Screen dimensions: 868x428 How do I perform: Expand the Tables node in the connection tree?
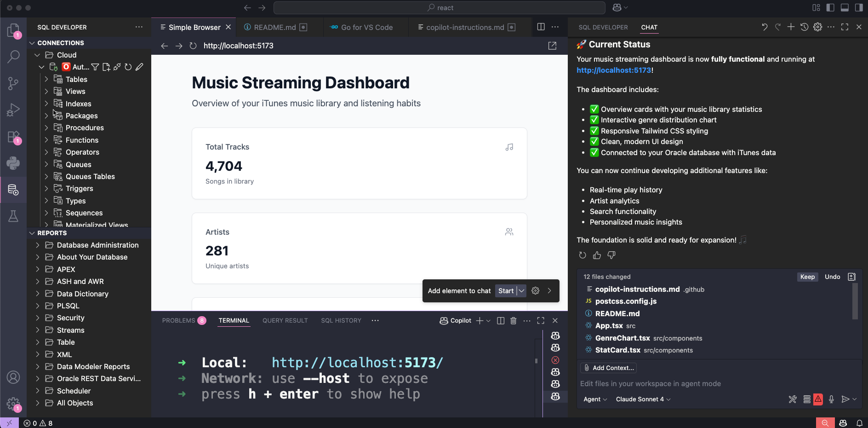coord(46,79)
